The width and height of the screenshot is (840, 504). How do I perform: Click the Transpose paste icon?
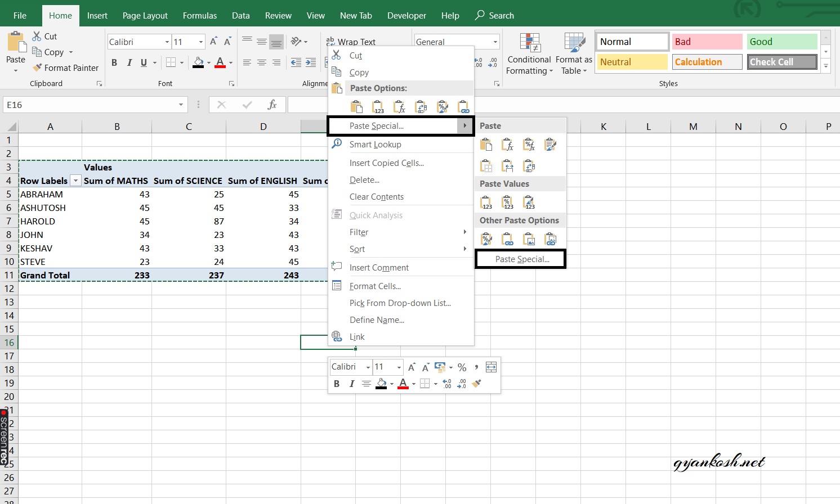tap(529, 165)
